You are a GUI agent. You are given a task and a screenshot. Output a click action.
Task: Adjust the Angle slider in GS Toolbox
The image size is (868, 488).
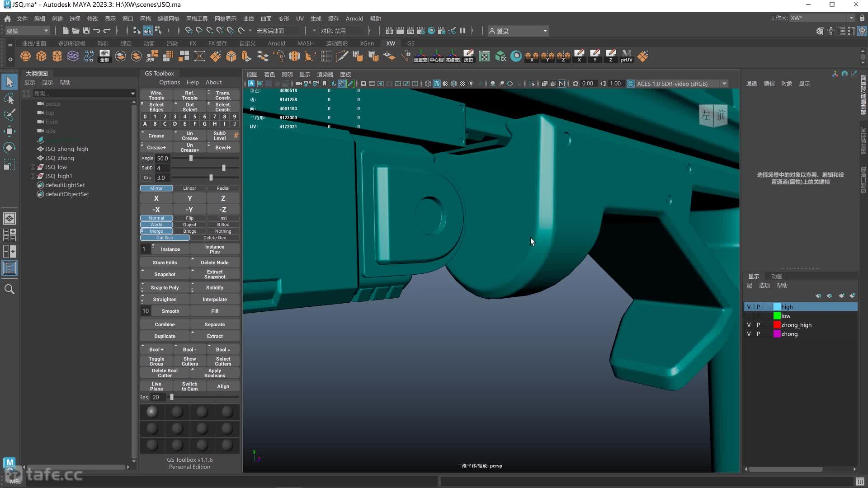click(191, 158)
